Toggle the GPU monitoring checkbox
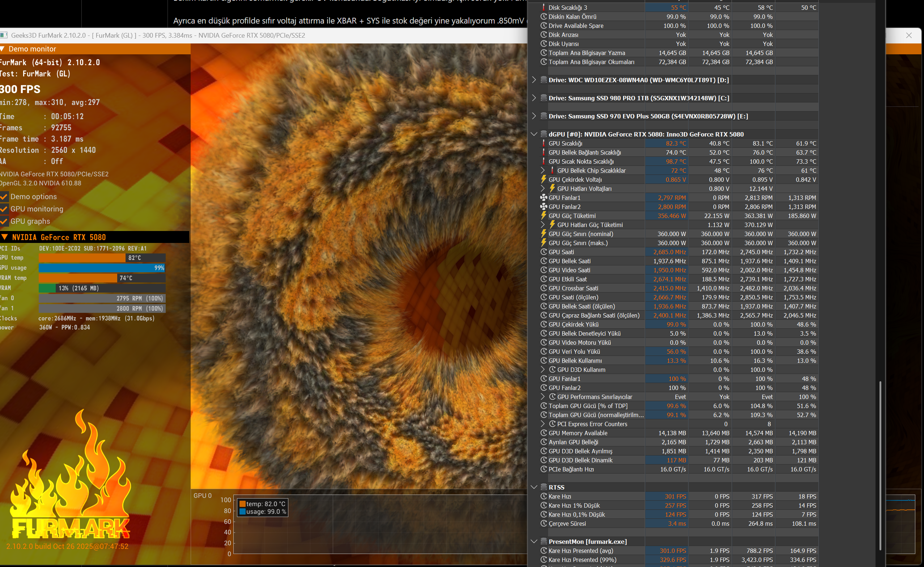Image resolution: width=924 pixels, height=567 pixels. click(4, 209)
